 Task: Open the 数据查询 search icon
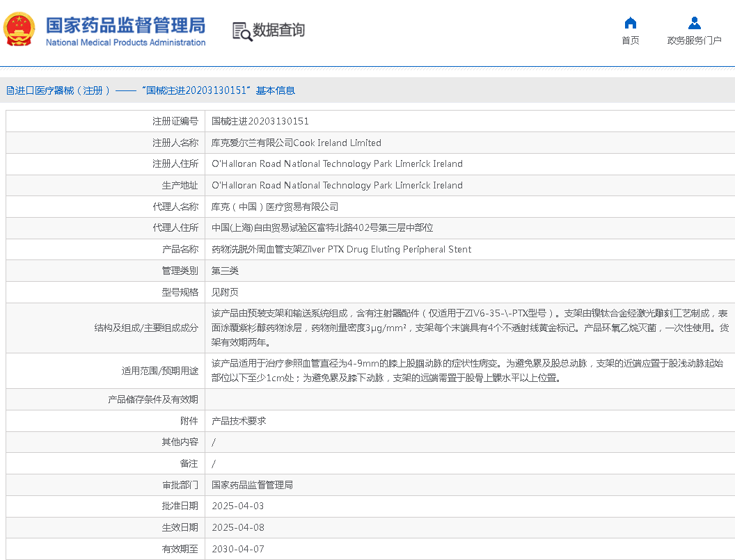click(242, 31)
